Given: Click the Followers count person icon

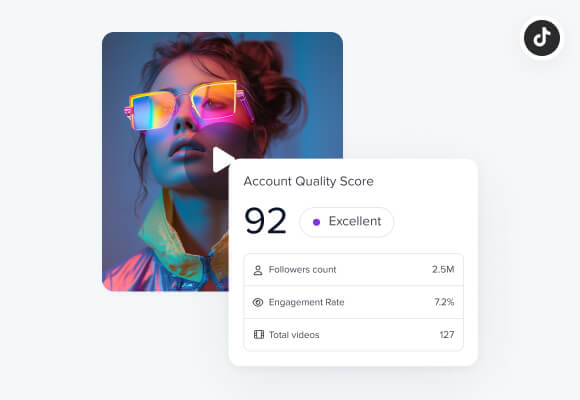Looking at the screenshot, I should pyautogui.click(x=258, y=270).
